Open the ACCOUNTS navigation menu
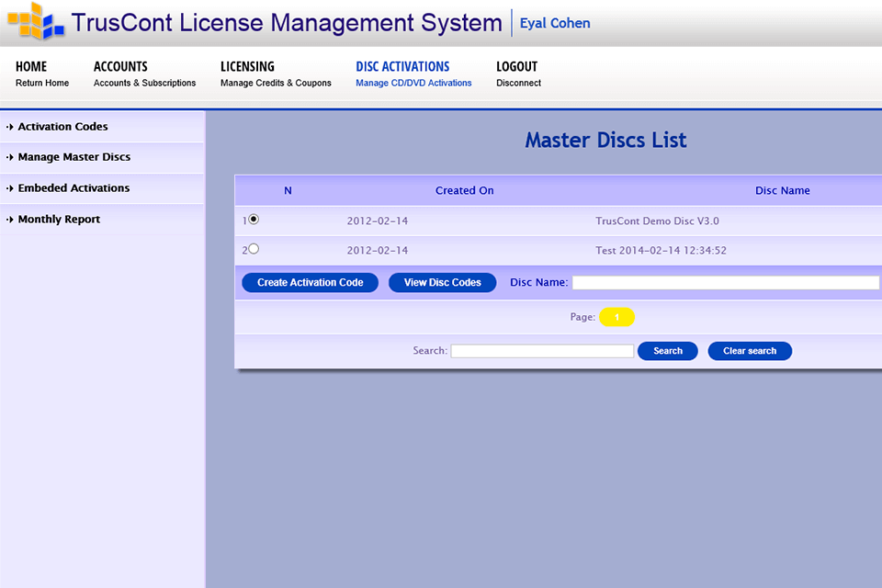 (x=120, y=66)
